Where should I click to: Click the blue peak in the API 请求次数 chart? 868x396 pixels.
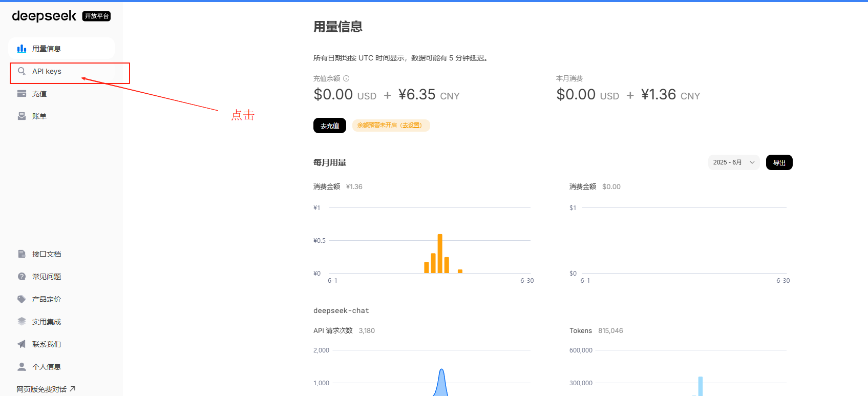(x=441, y=382)
